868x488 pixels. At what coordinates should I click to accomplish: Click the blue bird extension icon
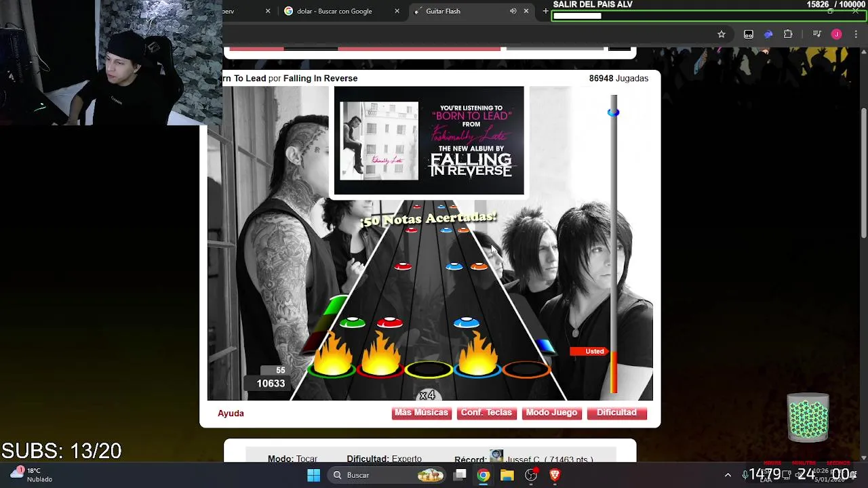pos(768,34)
